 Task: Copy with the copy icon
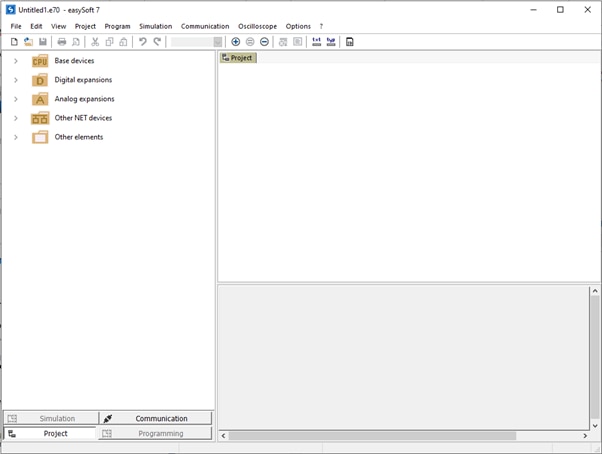(x=109, y=42)
